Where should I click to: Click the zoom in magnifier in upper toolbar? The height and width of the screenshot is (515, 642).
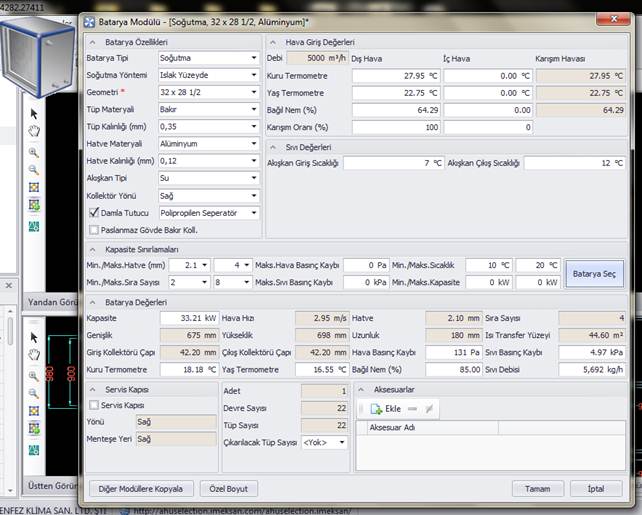coord(33,152)
